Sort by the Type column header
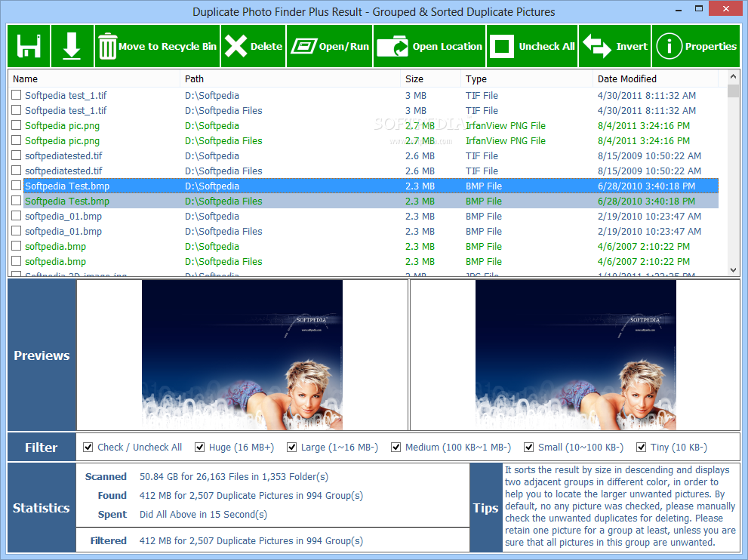Screen dimensions: 748x560 pyautogui.click(x=527, y=78)
